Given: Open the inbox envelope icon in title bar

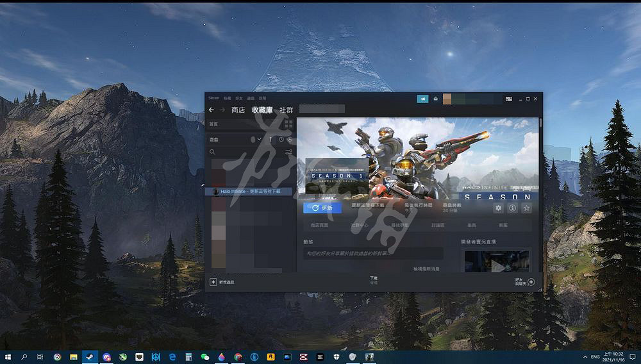Looking at the screenshot, I should (x=435, y=99).
